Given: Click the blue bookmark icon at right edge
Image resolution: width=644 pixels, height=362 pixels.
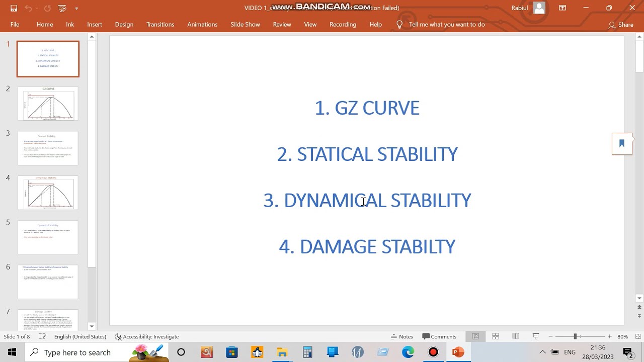Looking at the screenshot, I should click(622, 143).
